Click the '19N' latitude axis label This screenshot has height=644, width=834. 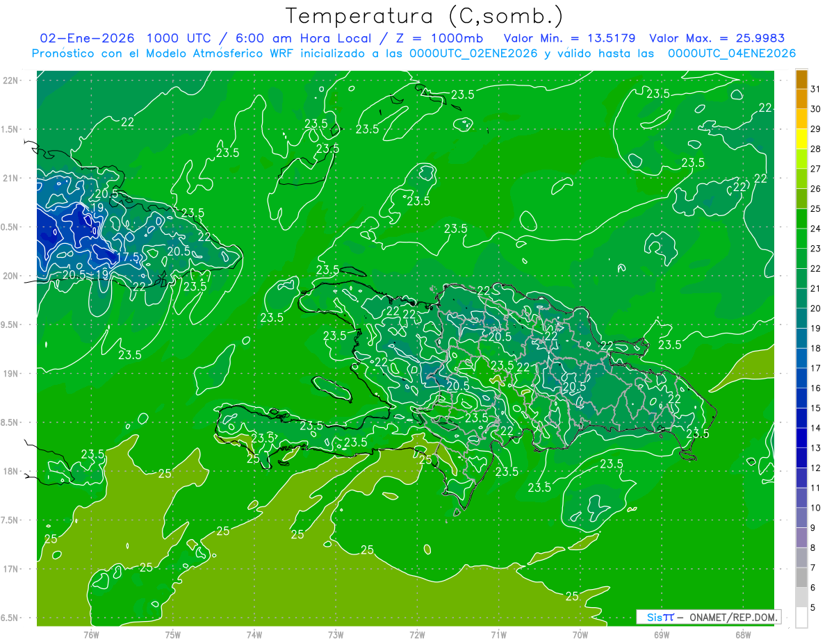pos(10,374)
